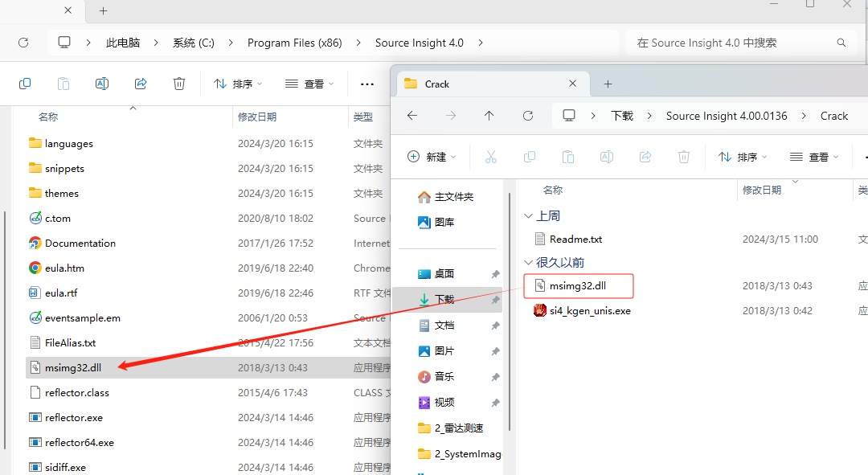Click the Crack sidebar vertical scrollbar
This screenshot has height=475, width=868.
pos(509,312)
